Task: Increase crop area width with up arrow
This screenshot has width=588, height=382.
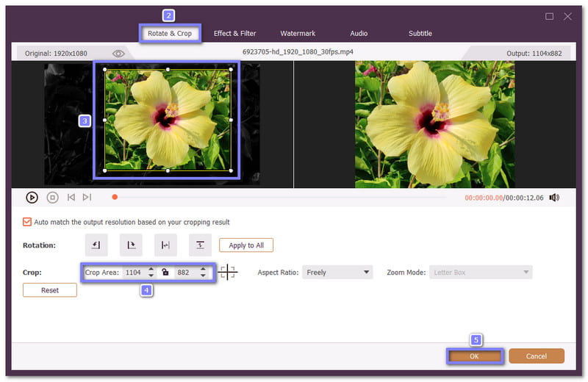Action: pyautogui.click(x=151, y=269)
